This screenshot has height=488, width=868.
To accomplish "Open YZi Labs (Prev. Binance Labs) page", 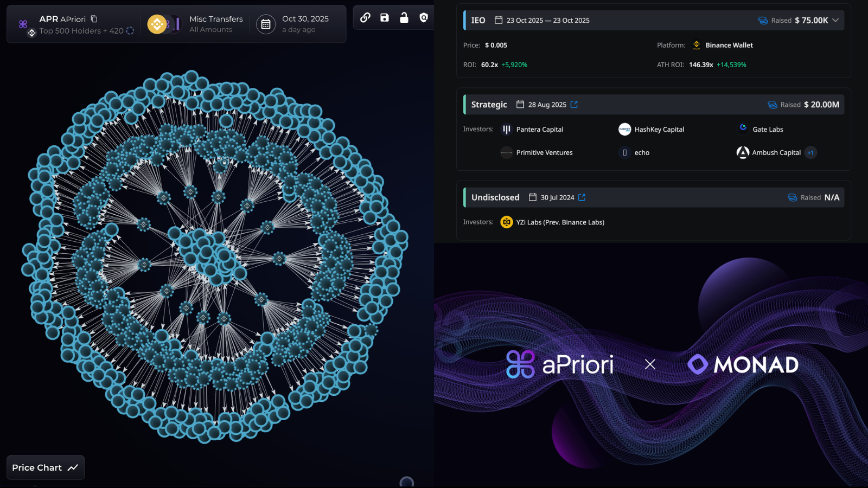I will [x=560, y=222].
